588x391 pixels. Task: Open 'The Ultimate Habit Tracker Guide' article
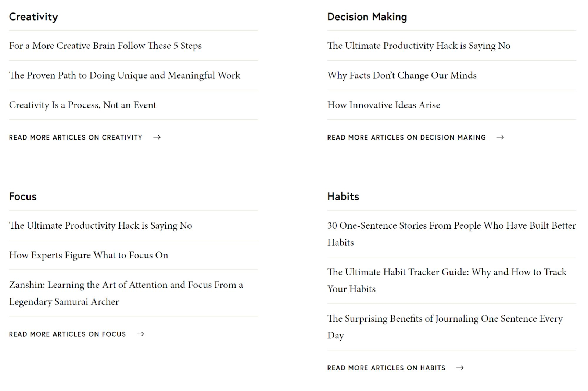point(447,280)
